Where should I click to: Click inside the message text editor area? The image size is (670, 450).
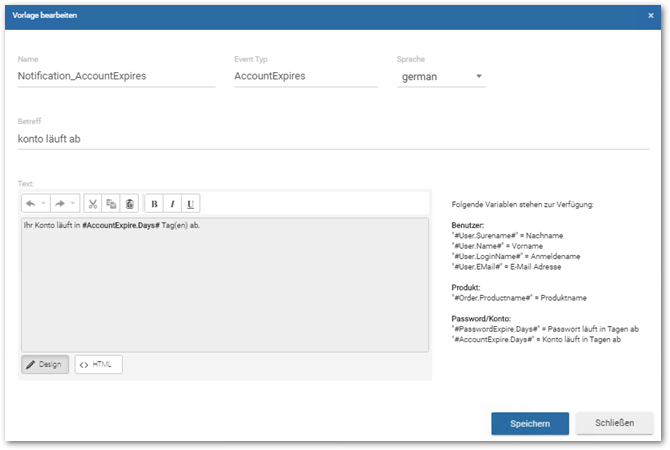225,285
